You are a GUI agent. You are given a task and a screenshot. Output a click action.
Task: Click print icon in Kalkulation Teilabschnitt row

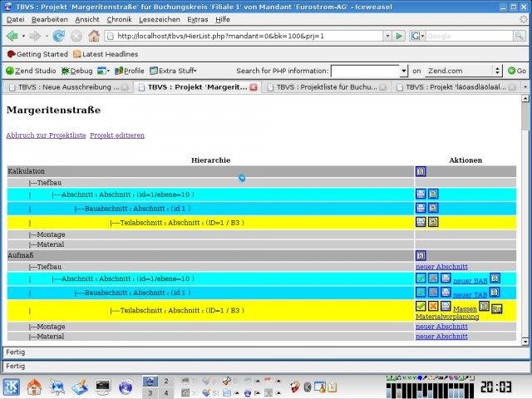421,222
